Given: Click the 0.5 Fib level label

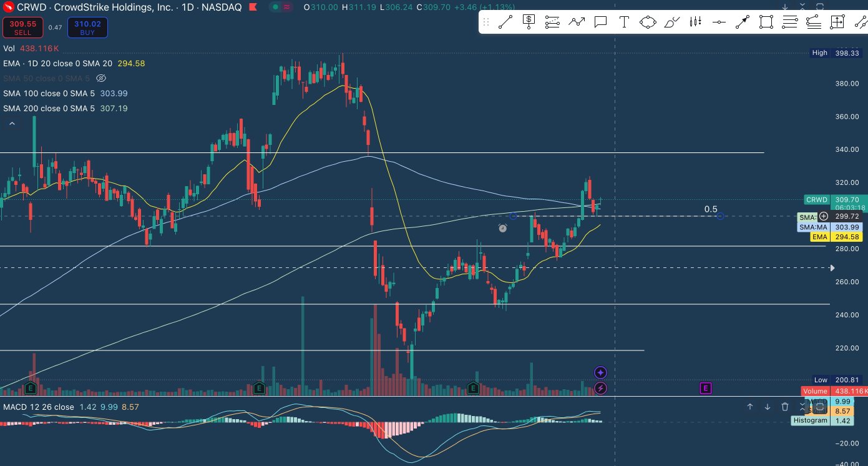Looking at the screenshot, I should (711, 209).
